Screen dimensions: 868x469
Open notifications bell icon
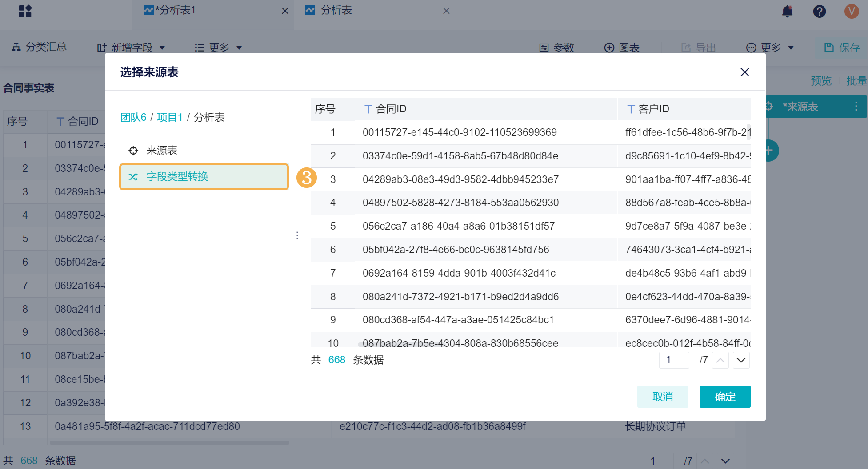click(x=787, y=11)
